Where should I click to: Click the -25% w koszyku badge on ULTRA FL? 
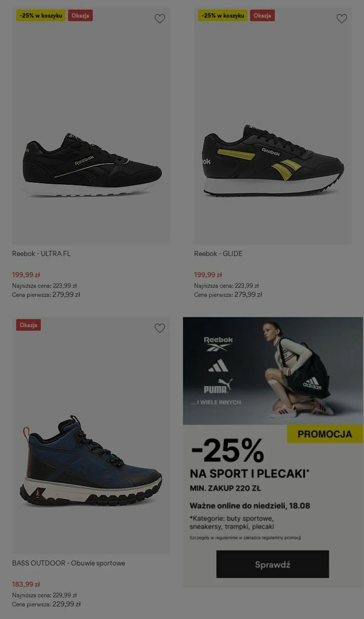click(41, 15)
